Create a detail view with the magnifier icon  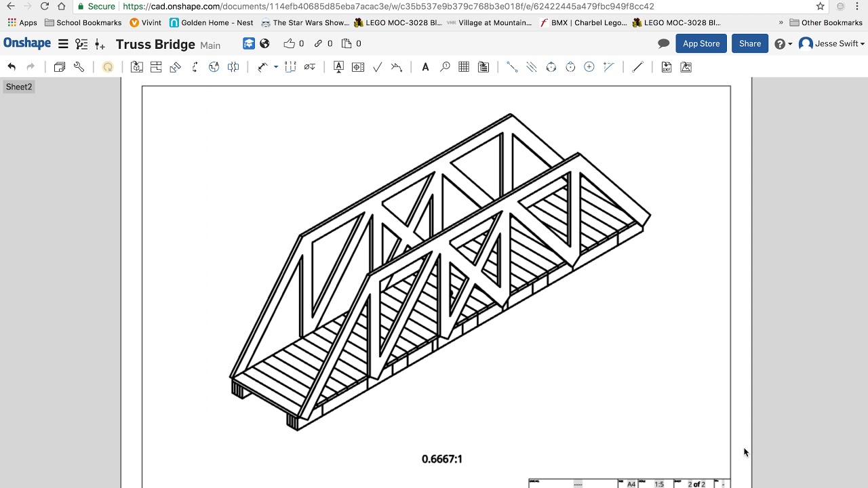click(x=444, y=66)
